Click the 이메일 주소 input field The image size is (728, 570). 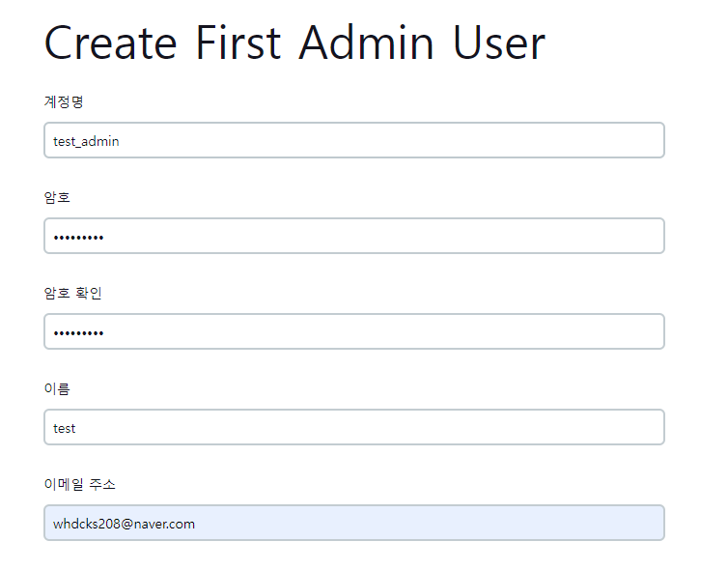click(x=354, y=523)
